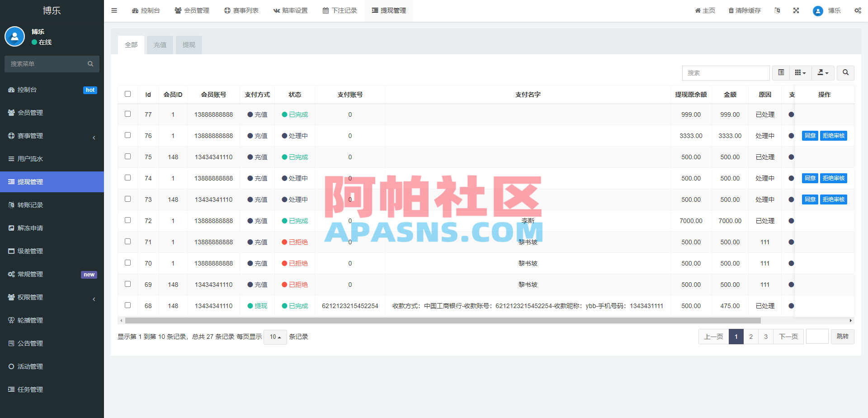Open the columns visibility dropdown above the table
Image resolution: width=868 pixels, height=418 pixels.
[800, 73]
